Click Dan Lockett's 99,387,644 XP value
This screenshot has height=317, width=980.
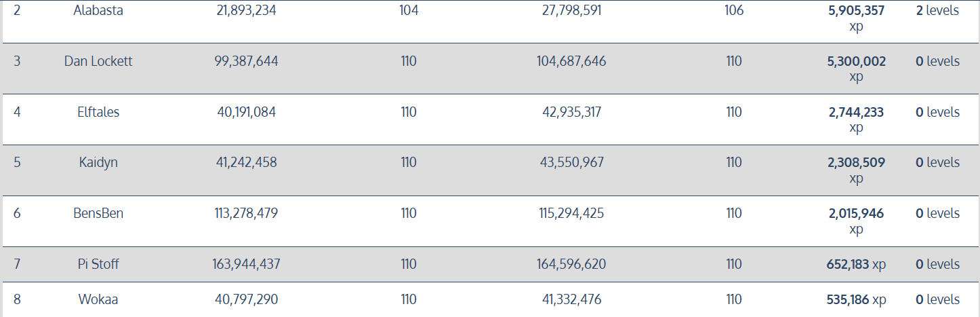tap(246, 61)
